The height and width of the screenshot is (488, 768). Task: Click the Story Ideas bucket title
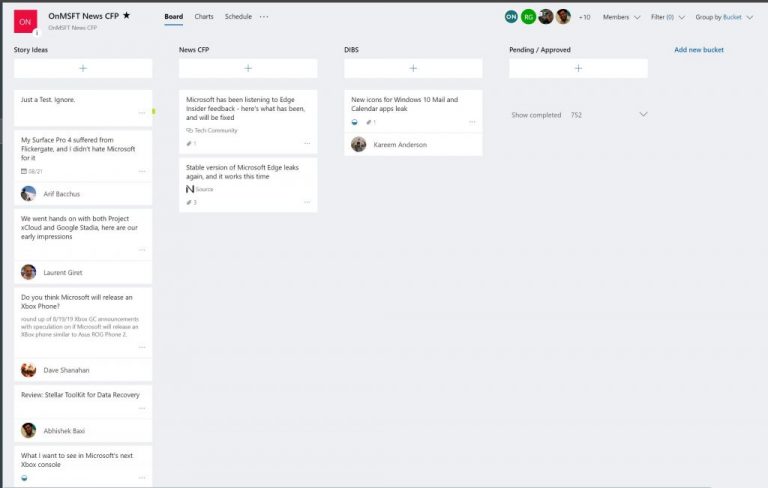[31, 49]
